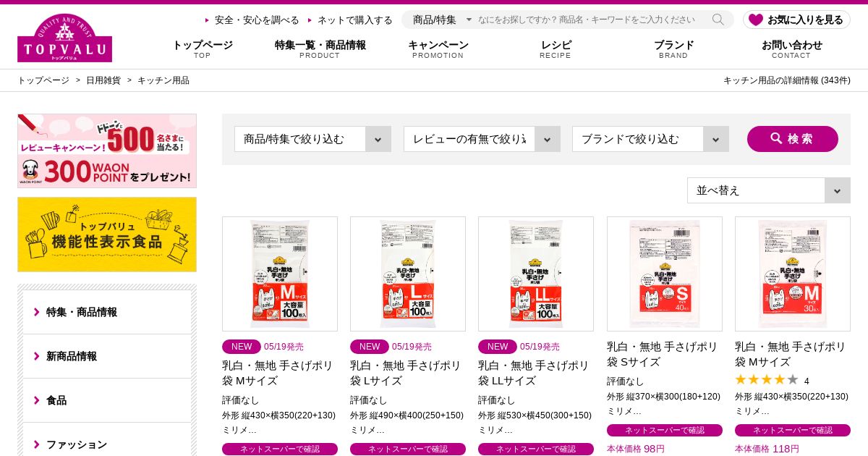Click 安全・安心を調べる link
868x456 pixels.
(x=257, y=20)
